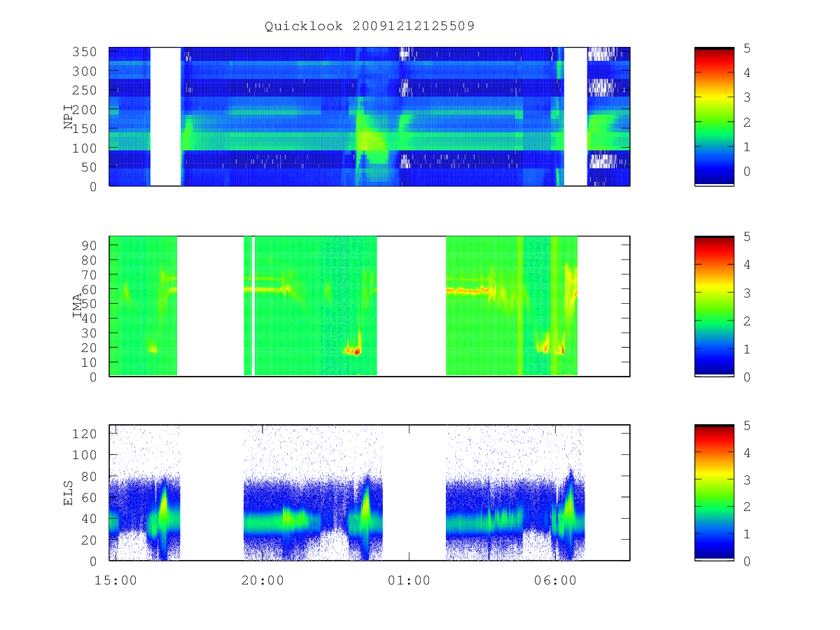
Task: Click the 01:00 time tick label
Action: (x=409, y=580)
